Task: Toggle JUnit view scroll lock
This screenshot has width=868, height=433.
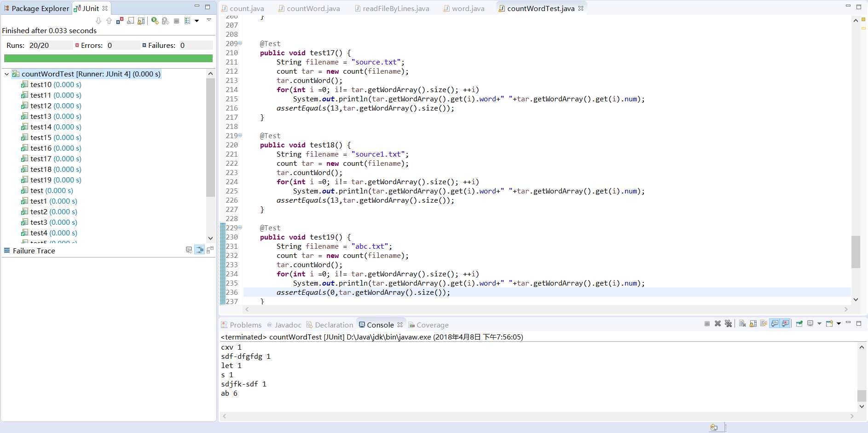Action: (141, 21)
